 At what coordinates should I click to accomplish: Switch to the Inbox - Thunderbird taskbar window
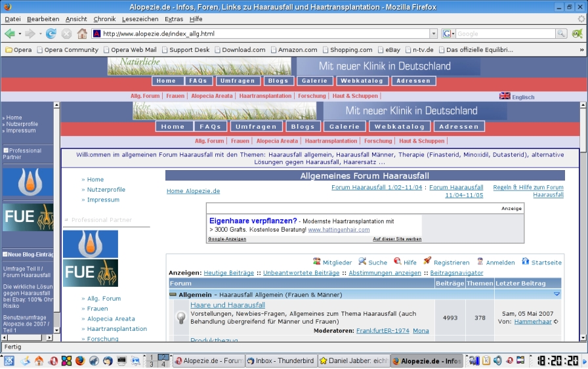coord(280,360)
